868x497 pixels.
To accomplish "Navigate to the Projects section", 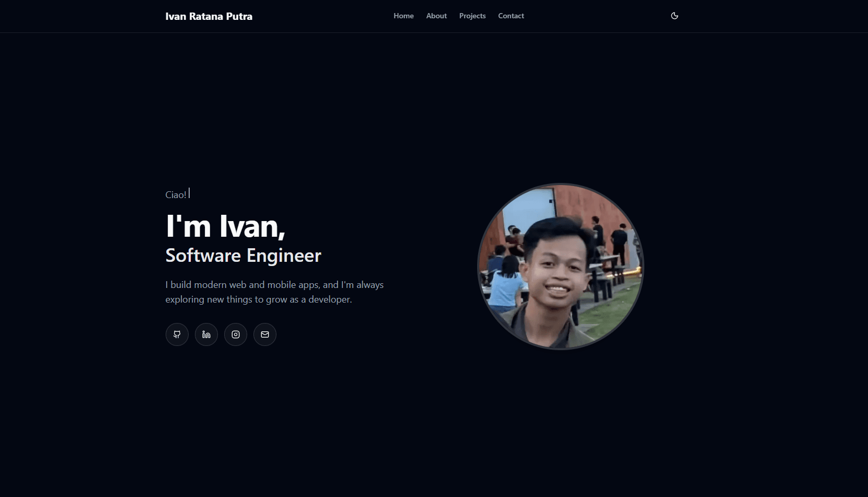I will pos(472,16).
